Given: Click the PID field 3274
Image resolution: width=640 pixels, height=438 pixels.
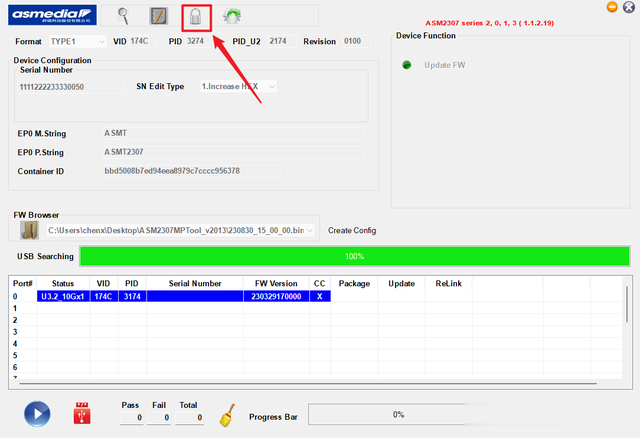Looking at the screenshot, I should 200,41.
